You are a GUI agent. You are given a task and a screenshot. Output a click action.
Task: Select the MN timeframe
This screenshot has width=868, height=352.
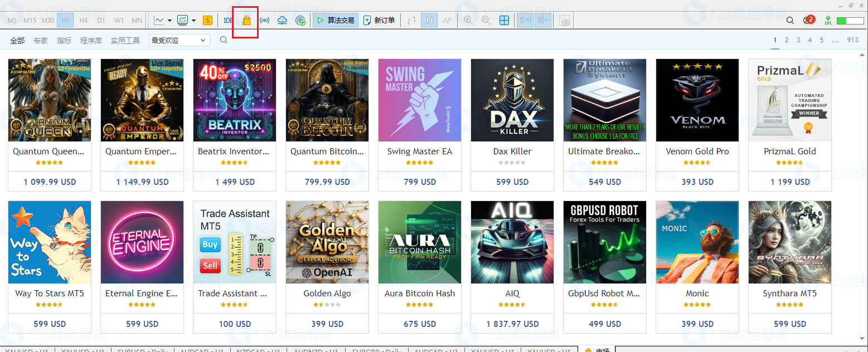click(x=137, y=21)
